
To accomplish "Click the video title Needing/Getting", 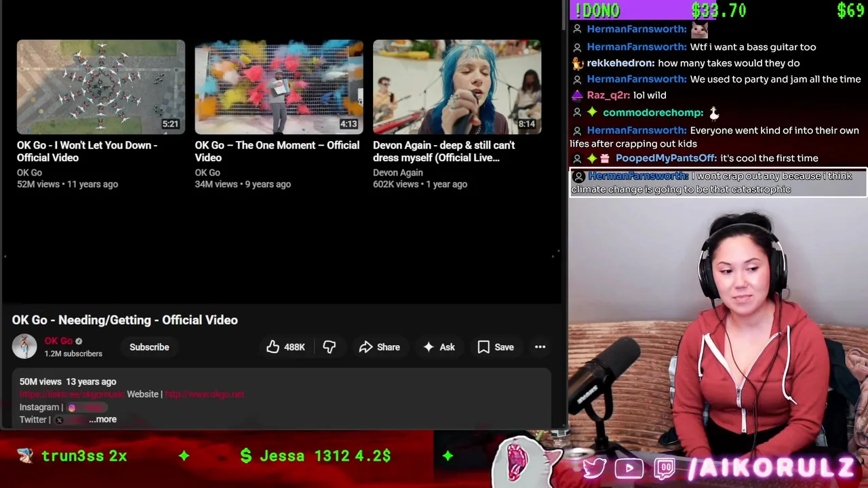I will (125, 320).
